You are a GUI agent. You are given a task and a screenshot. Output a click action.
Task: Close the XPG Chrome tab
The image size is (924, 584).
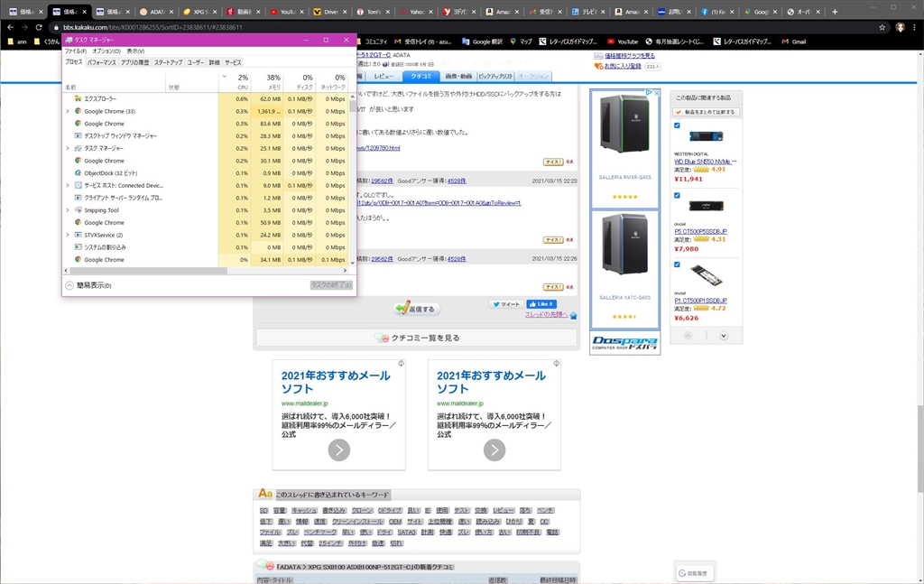point(215,12)
